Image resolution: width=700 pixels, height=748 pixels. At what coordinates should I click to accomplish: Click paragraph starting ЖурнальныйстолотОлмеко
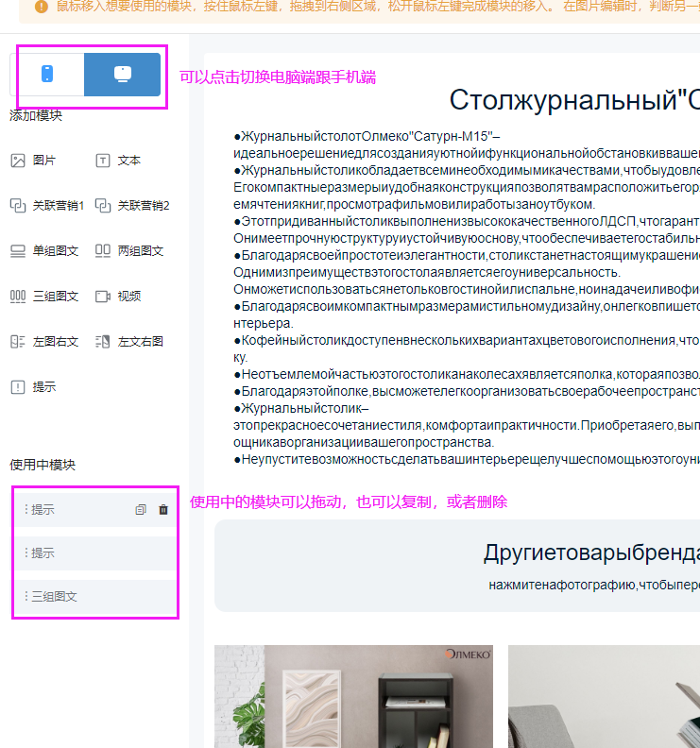pos(467,145)
